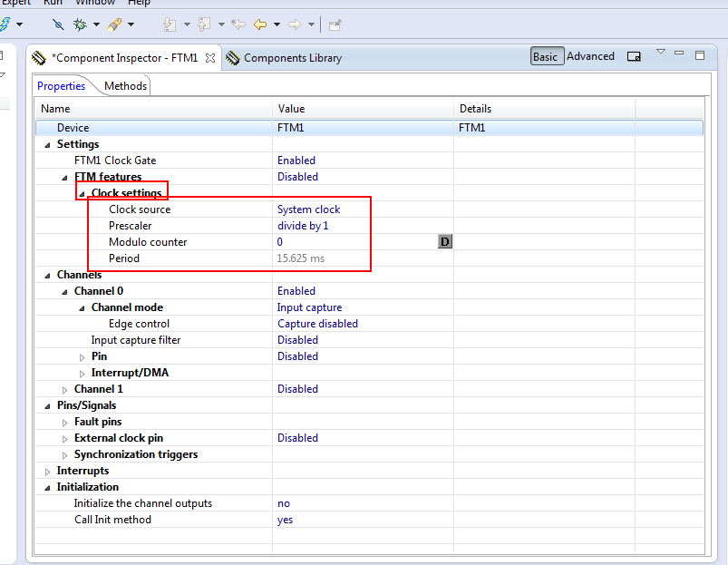
Task: Close the Component Inspector - FTM1 tab
Action: click(210, 58)
